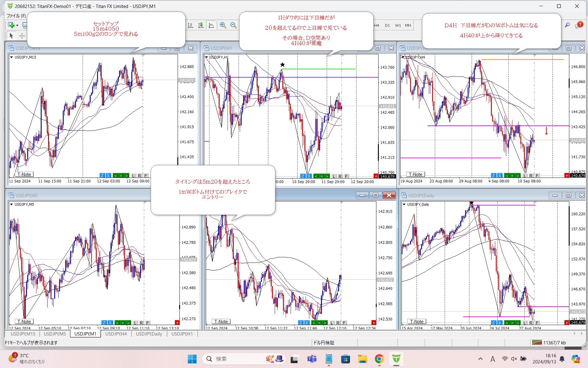
Task: Click the zoom out magnifier
Action: click(x=233, y=25)
